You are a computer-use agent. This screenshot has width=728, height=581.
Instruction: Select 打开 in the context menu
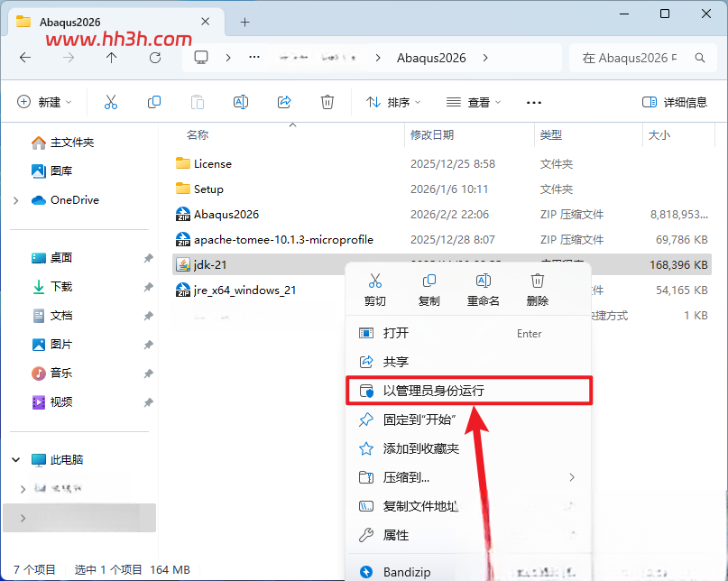pos(468,333)
